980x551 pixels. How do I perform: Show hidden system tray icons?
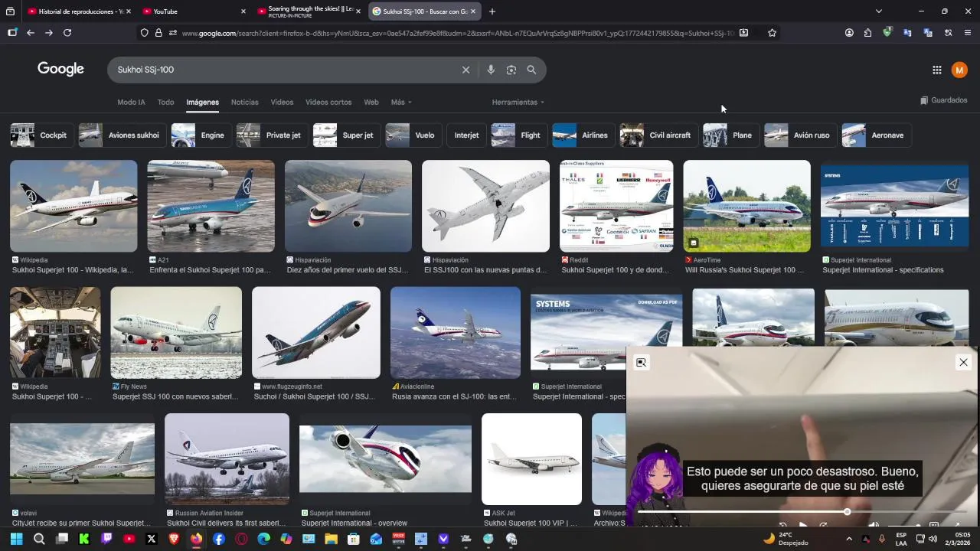point(849,539)
